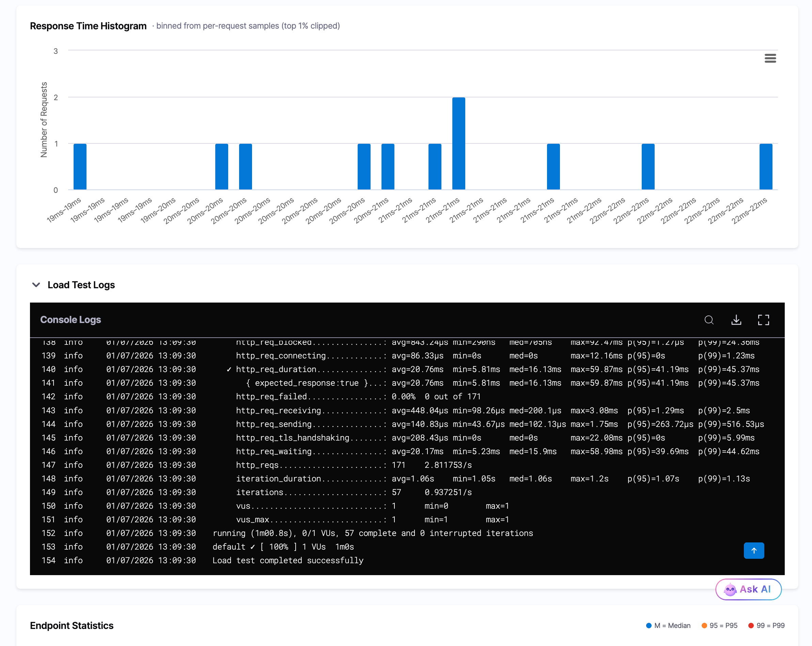Open the histogram chart hamburger menu
This screenshot has width=812, height=646.
[770, 58]
